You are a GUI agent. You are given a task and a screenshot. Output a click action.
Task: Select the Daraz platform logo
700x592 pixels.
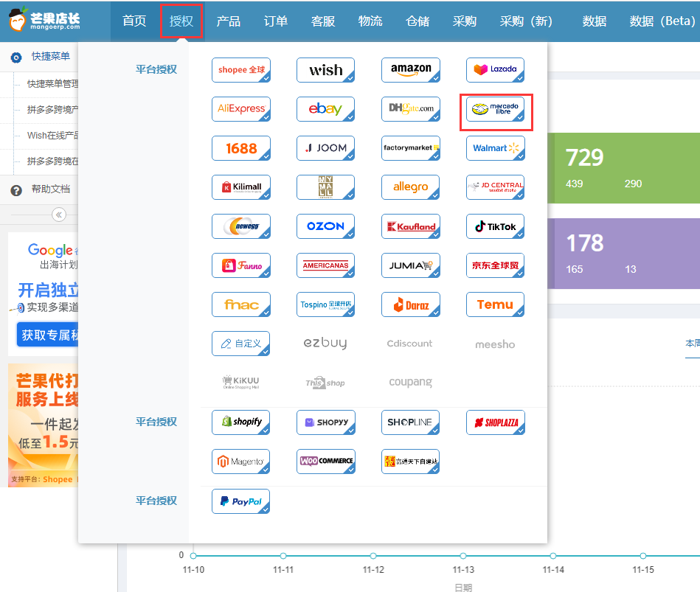click(x=411, y=304)
